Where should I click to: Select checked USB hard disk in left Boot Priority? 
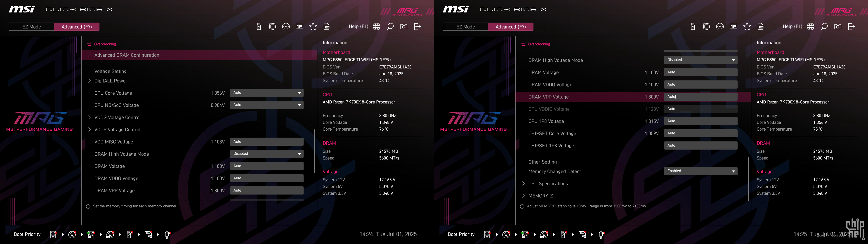(x=91, y=235)
